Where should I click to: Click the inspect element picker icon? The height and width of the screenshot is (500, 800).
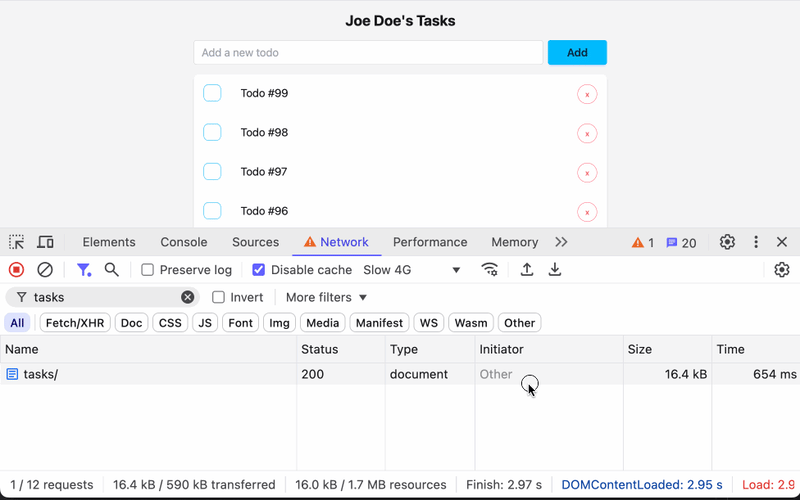click(x=17, y=242)
